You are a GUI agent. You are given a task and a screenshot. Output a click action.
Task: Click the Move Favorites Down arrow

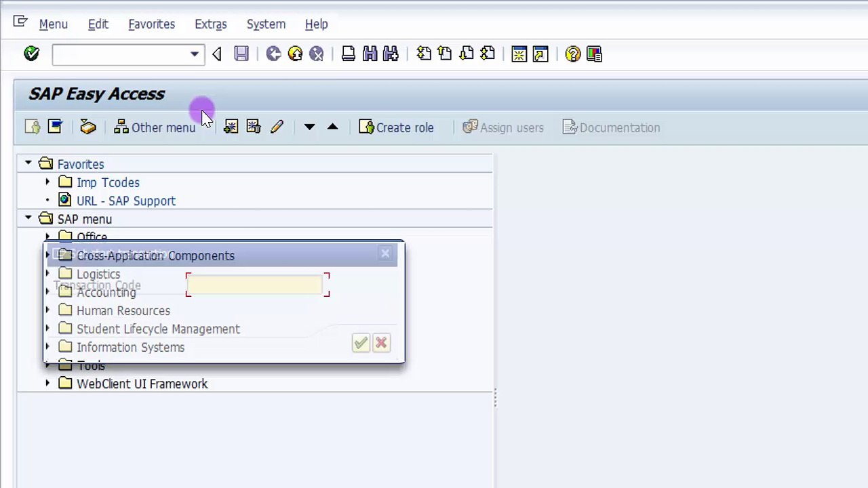tap(309, 127)
